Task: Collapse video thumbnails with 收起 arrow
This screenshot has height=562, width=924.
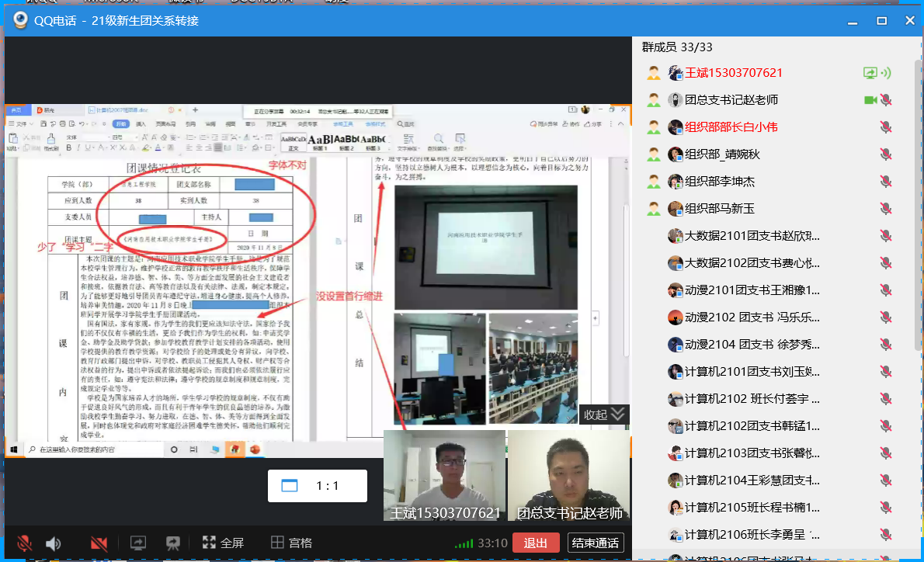Action: click(x=604, y=415)
